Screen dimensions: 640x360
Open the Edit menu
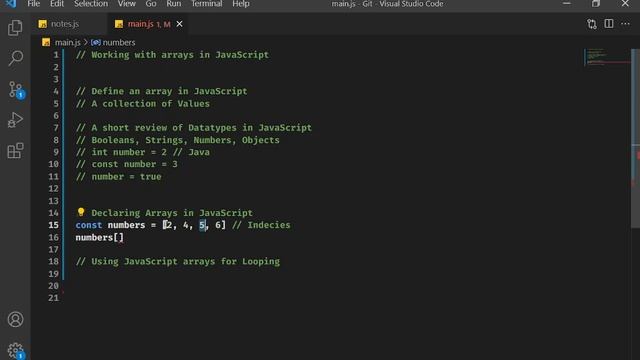[x=57, y=4]
